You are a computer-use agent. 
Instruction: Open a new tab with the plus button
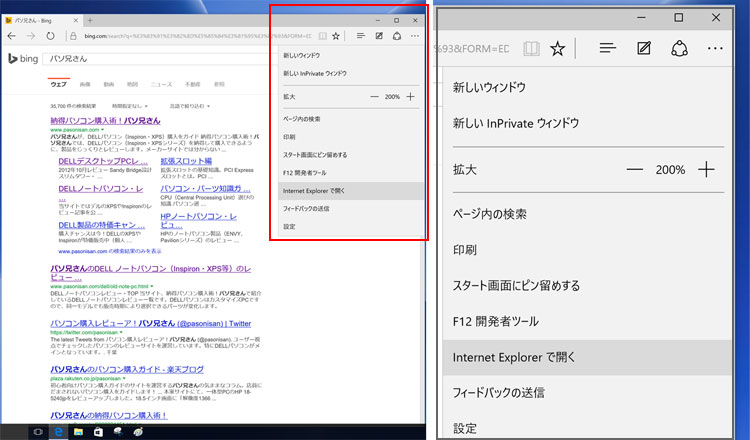point(90,21)
